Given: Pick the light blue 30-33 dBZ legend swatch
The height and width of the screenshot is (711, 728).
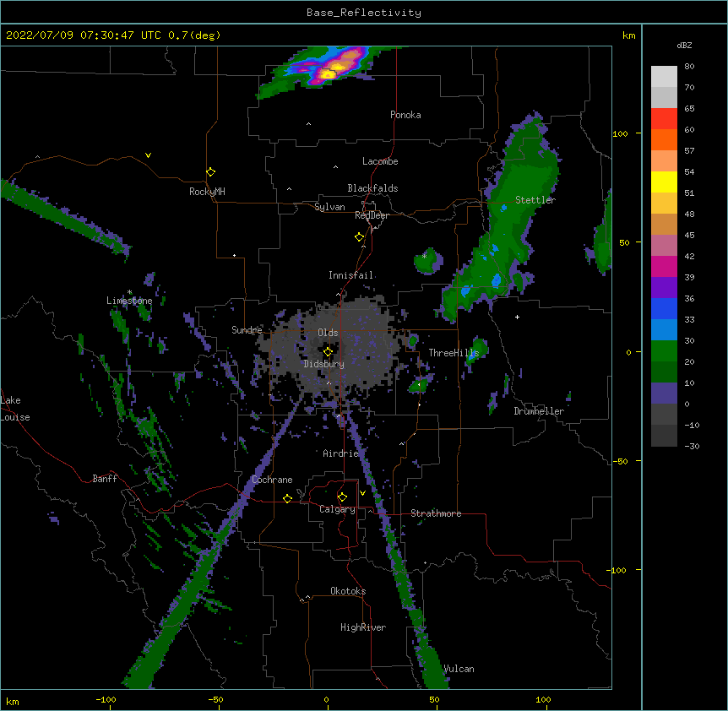Looking at the screenshot, I should (x=664, y=330).
